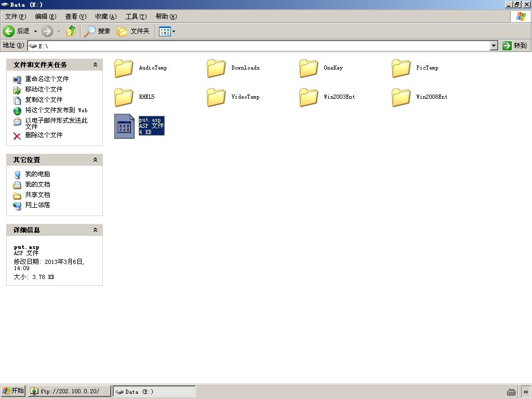The width and height of the screenshot is (532, 399).
Task: Click the Shared Documents folder icon
Action: [17, 196]
